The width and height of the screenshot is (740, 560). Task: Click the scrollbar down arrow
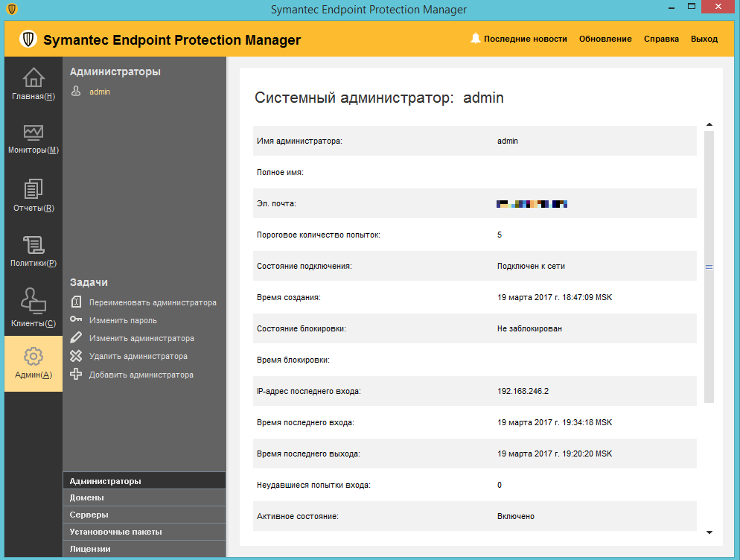point(709,532)
